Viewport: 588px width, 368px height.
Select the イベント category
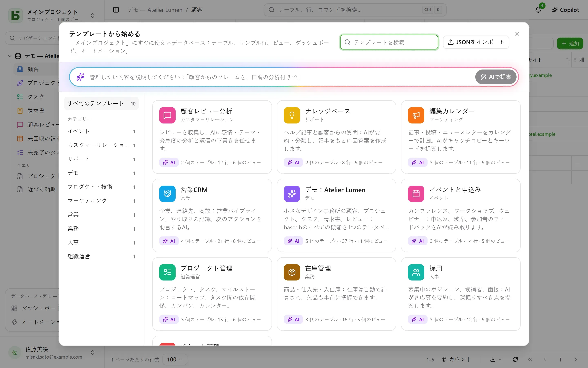coord(101,131)
